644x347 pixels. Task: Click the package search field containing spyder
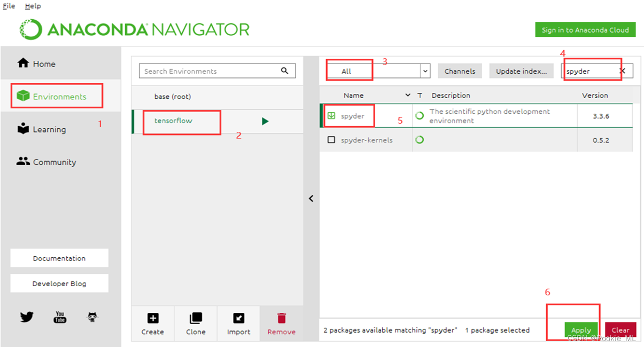[x=597, y=71]
